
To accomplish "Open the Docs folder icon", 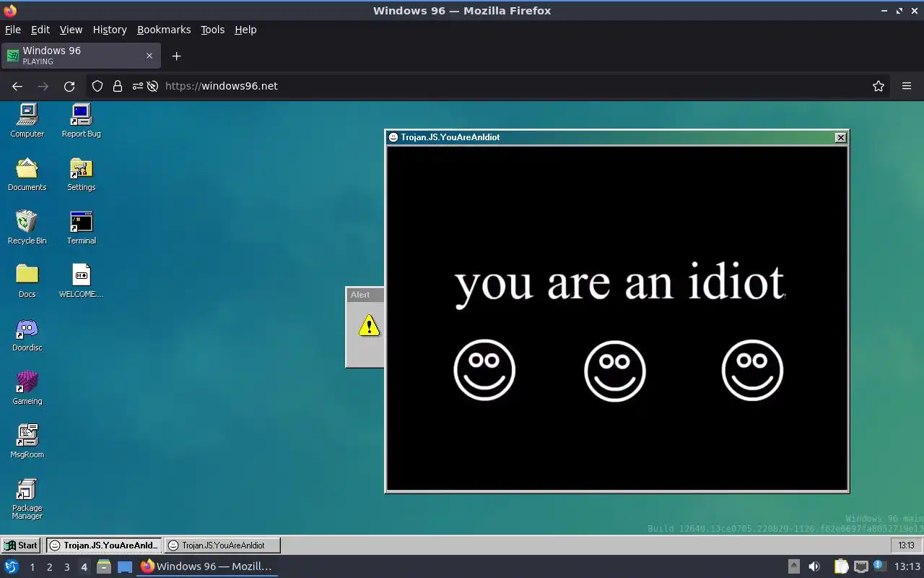I will click(27, 280).
